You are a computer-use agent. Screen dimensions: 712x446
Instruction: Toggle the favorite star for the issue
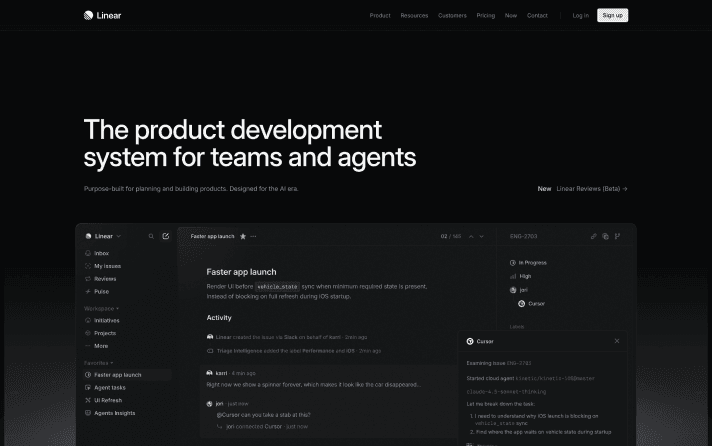[243, 236]
